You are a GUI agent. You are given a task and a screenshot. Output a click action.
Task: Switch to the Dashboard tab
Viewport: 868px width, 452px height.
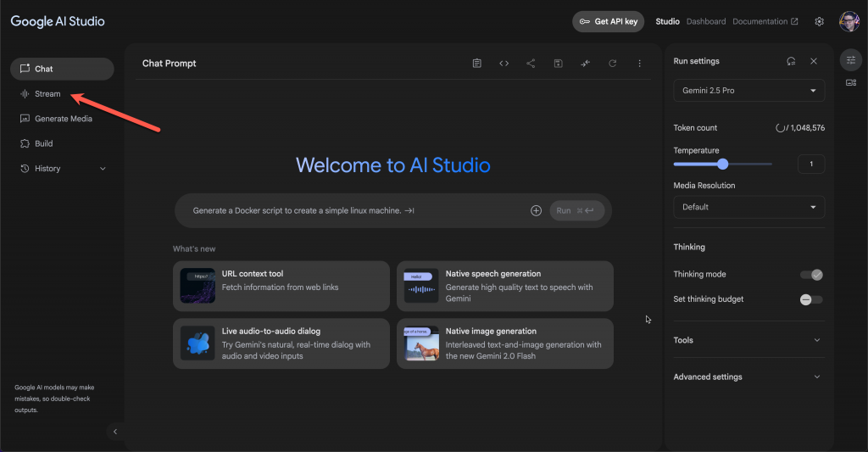[x=706, y=21]
